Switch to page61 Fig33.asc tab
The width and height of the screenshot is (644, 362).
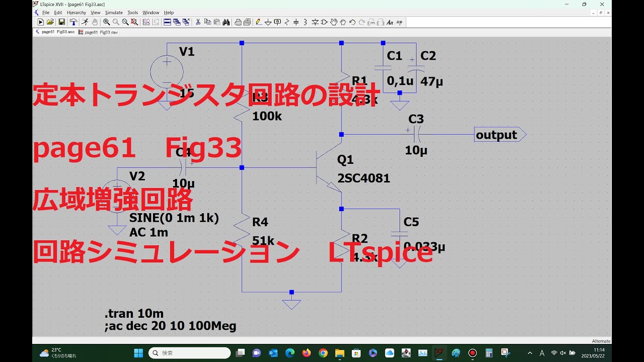(55, 32)
